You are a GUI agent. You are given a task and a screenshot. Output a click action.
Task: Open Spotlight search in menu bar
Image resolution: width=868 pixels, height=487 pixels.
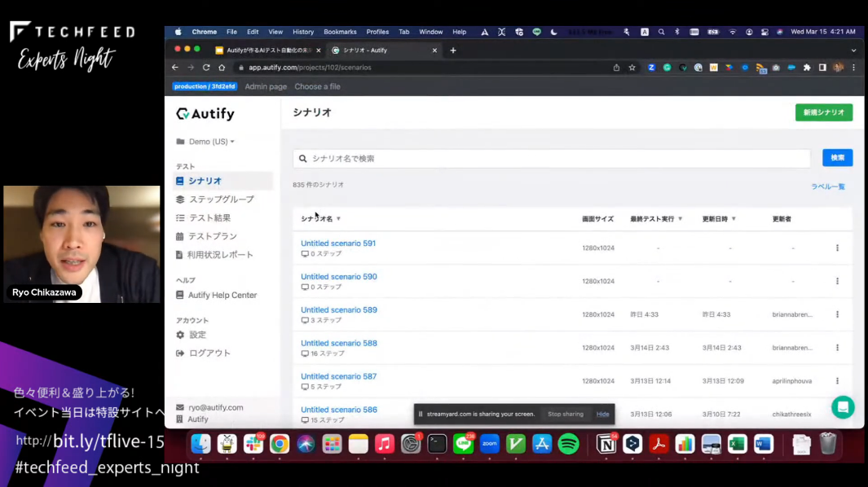pyautogui.click(x=661, y=32)
